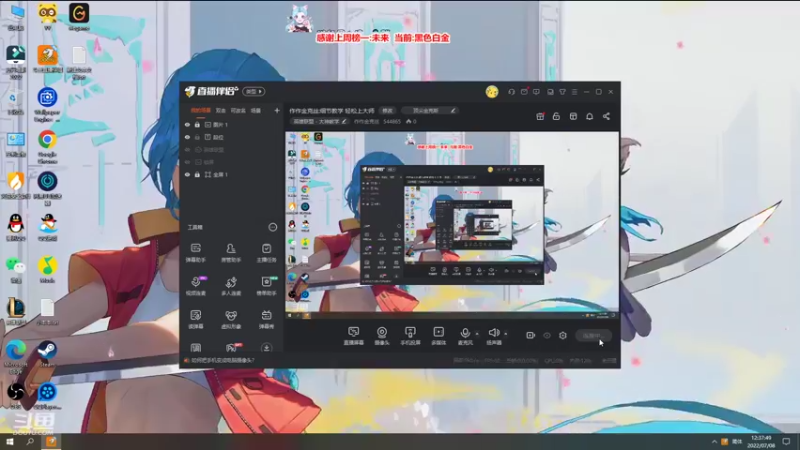The width and height of the screenshot is (800, 450).
Task: Select the 全屏 1 source row
Action: [x=232, y=174]
